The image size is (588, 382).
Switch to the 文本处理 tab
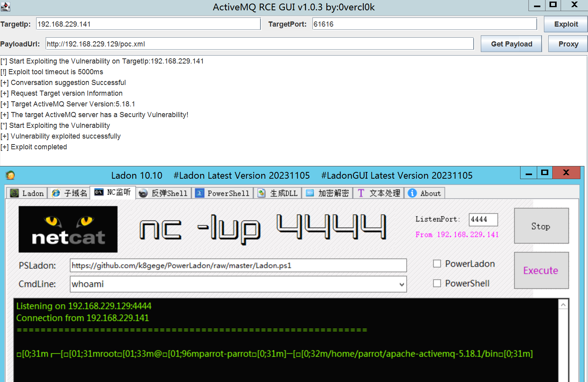pyautogui.click(x=379, y=193)
